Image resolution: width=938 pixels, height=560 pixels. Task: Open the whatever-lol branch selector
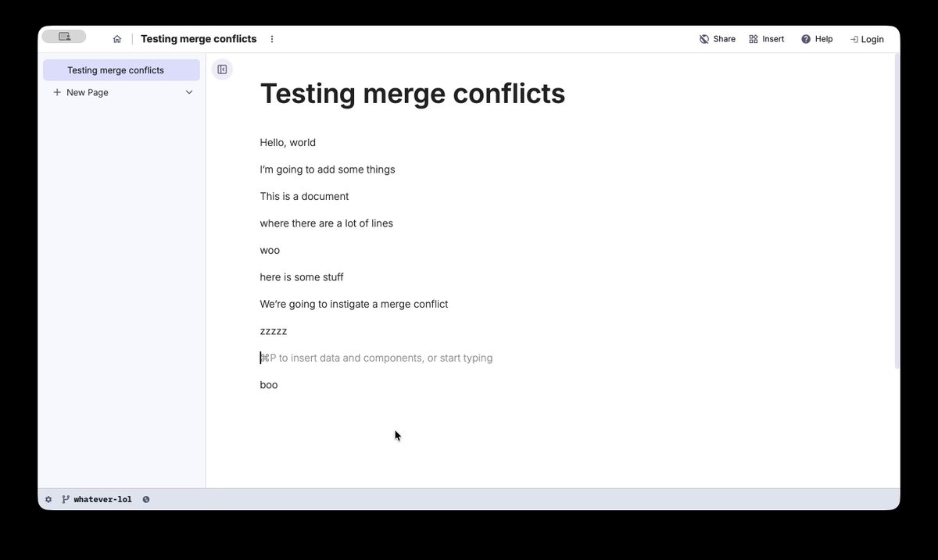(x=102, y=499)
